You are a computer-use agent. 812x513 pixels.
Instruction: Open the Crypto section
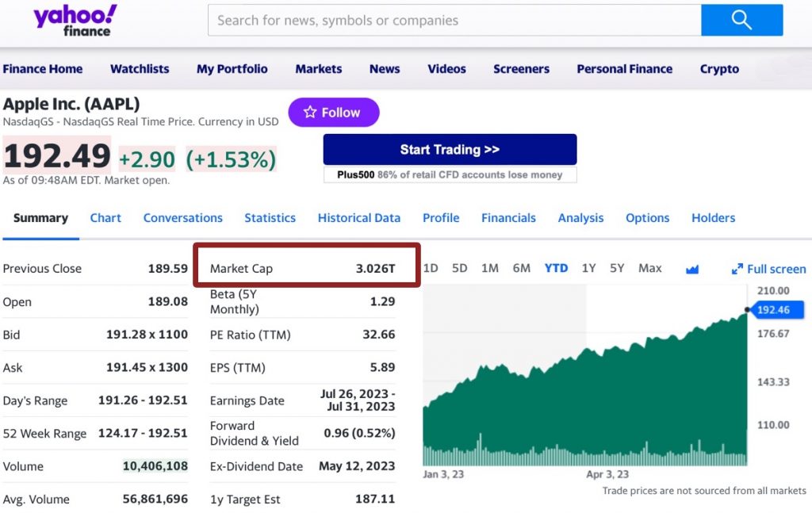719,69
